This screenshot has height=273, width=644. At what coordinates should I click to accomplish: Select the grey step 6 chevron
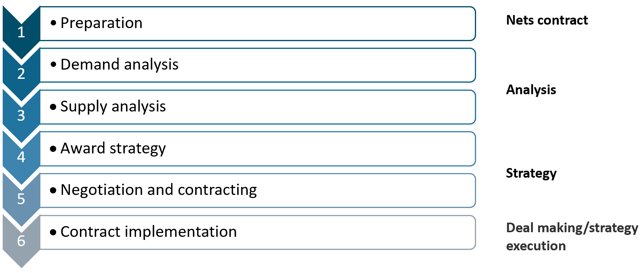click(x=21, y=240)
